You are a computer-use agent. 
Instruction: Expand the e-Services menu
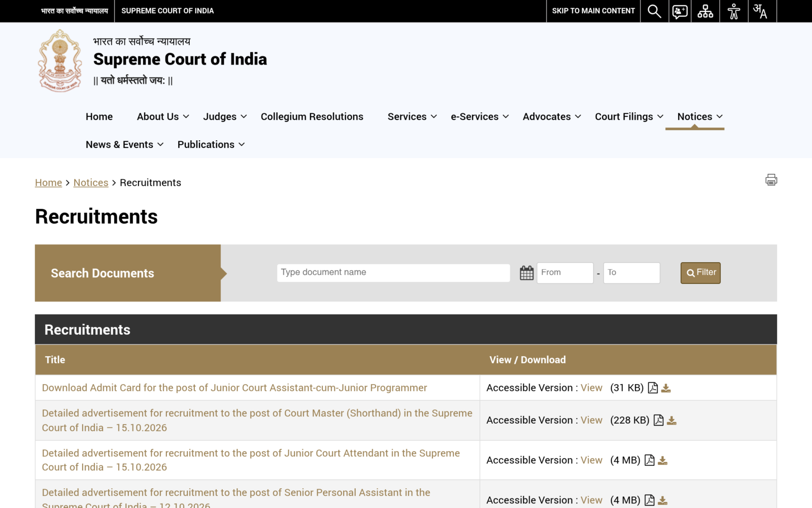[480, 116]
